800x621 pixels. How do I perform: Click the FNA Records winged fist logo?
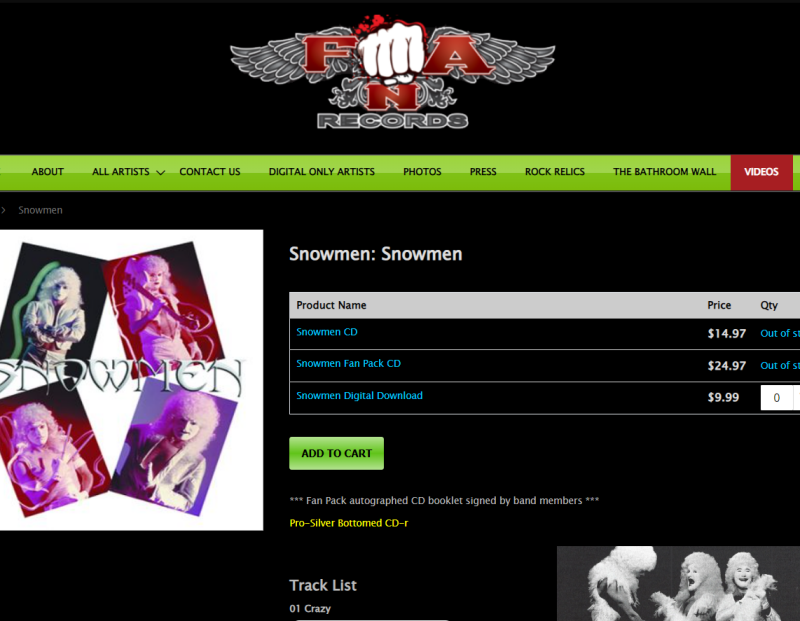tap(392, 71)
